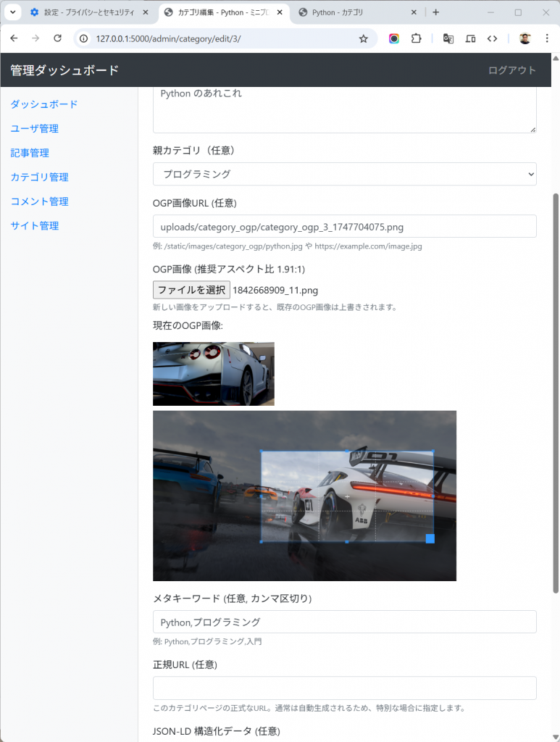Screen dimensions: 560x742
Task: Click the JSON-LD 構造化データ label
Action: coord(216,731)
